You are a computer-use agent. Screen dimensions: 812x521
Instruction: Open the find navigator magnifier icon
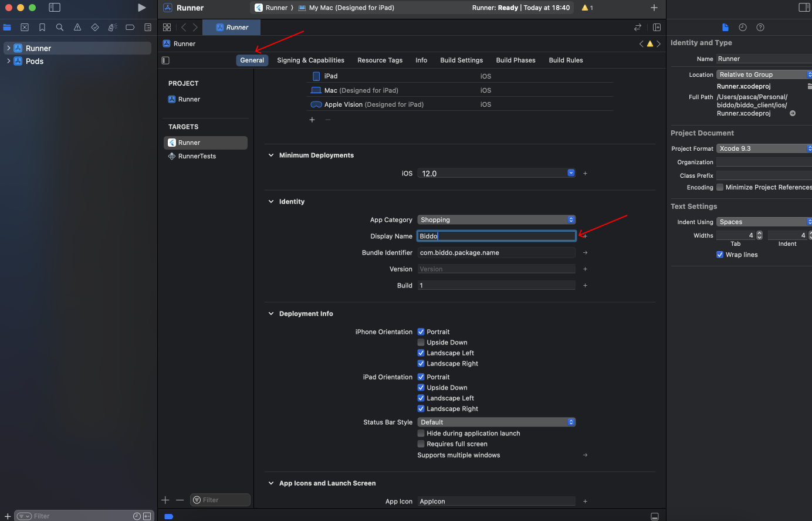click(60, 28)
